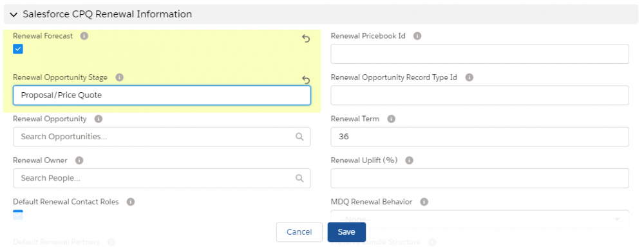644x247 pixels.
Task: Edit the Renewal Term value 36
Action: click(x=480, y=137)
